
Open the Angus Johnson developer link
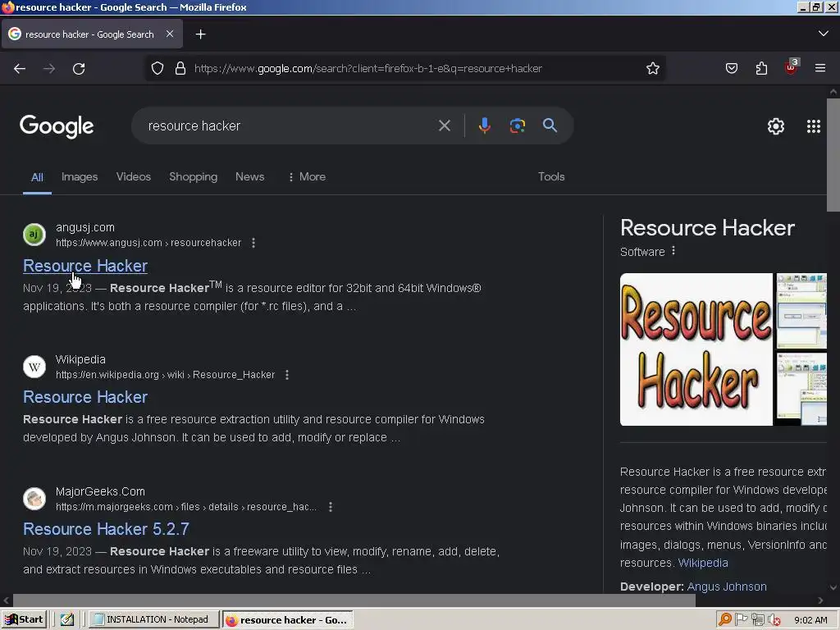point(727,587)
